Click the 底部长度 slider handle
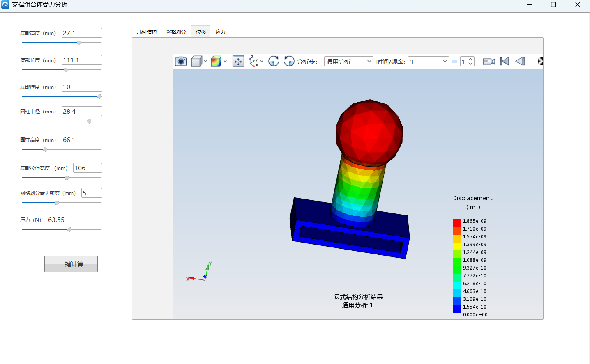The image size is (590, 364). click(x=66, y=70)
